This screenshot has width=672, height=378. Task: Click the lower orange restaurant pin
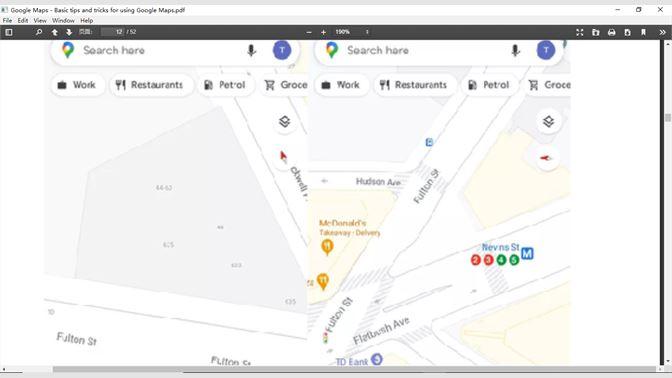(x=323, y=281)
